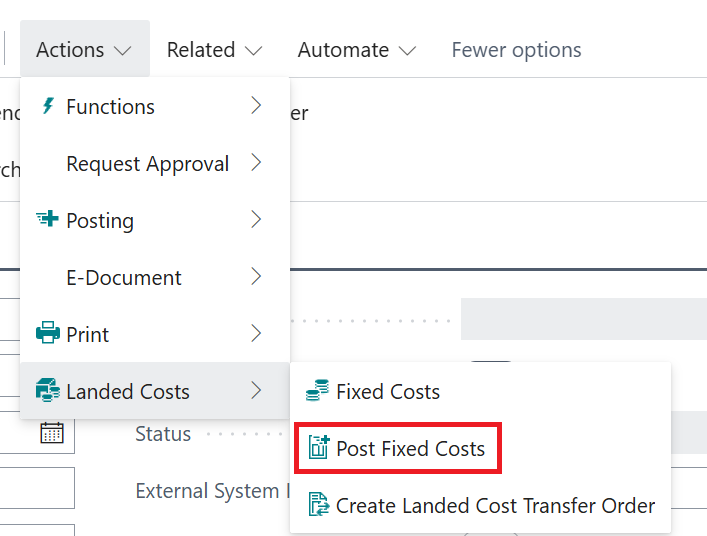Viewport: 707px width, 536px height.
Task: Click the Fixed Costs coins icon
Action: 317,391
